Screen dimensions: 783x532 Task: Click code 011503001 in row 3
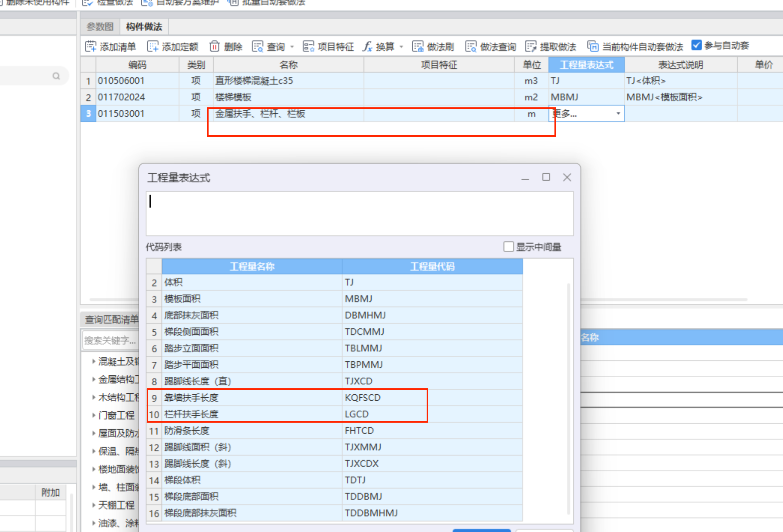click(137, 113)
